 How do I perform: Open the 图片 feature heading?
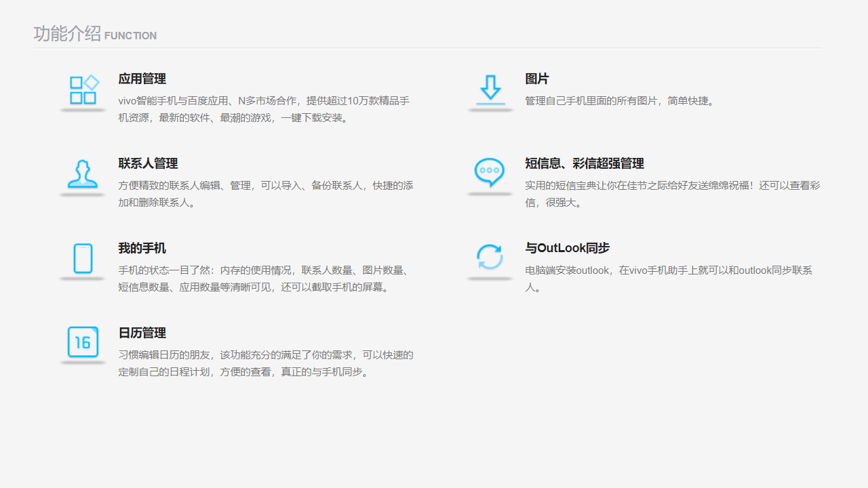click(537, 79)
